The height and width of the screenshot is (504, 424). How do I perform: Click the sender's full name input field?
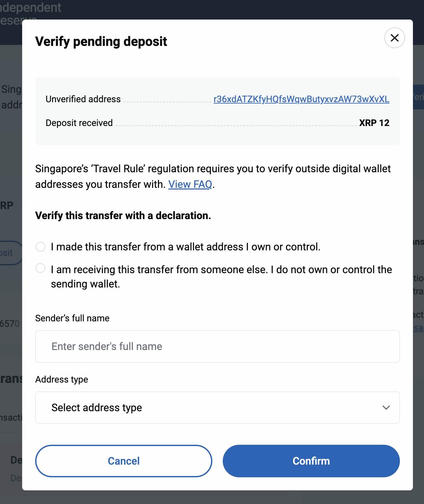[217, 346]
